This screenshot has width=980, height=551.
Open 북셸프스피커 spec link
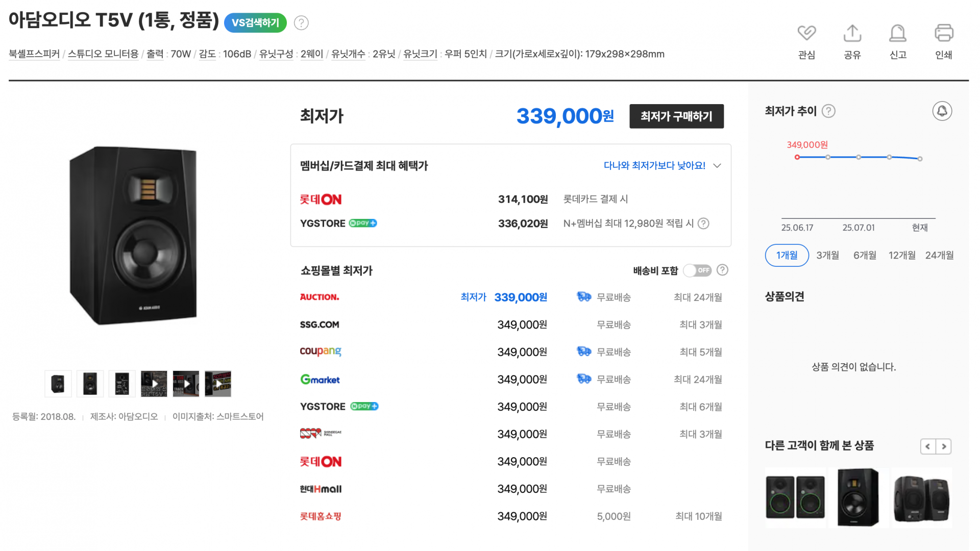tap(34, 54)
